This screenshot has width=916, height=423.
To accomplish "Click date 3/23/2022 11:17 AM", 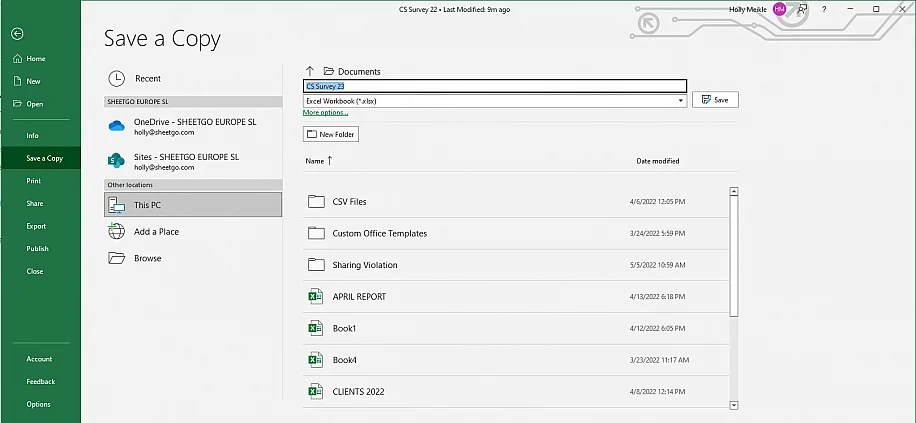I will tap(660, 360).
